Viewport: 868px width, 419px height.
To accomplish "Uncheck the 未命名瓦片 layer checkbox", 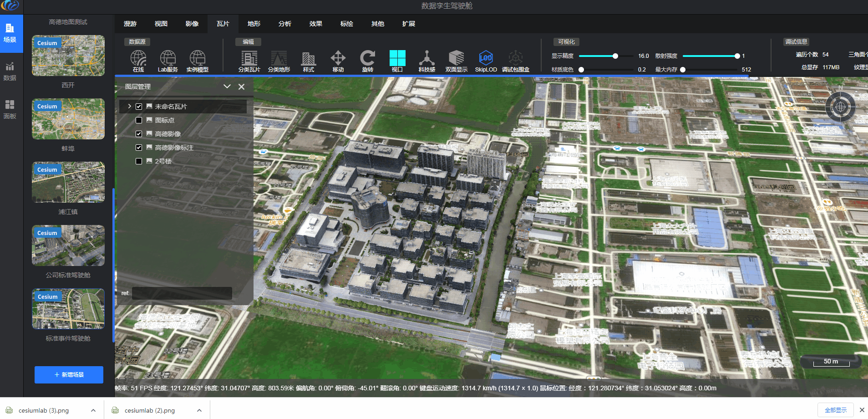I will pos(139,107).
